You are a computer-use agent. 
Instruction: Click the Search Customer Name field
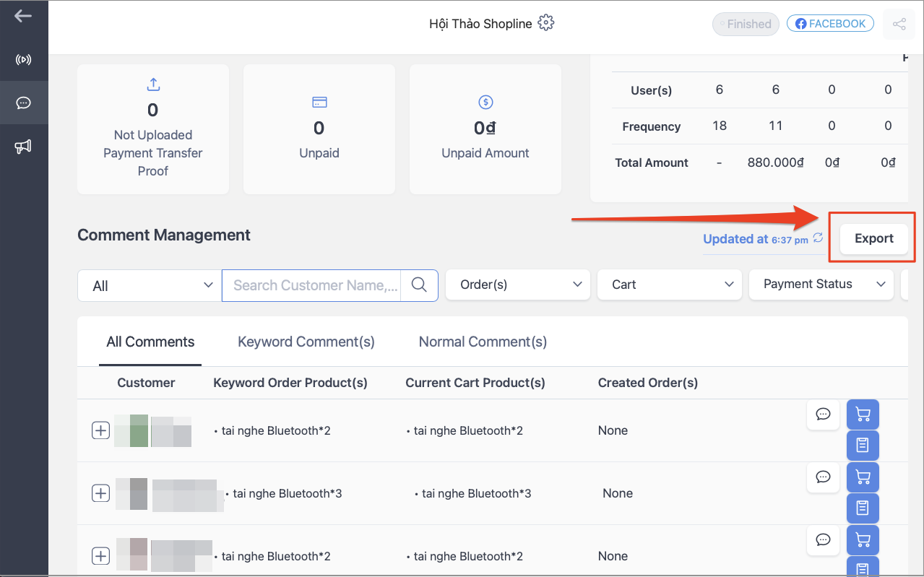314,285
